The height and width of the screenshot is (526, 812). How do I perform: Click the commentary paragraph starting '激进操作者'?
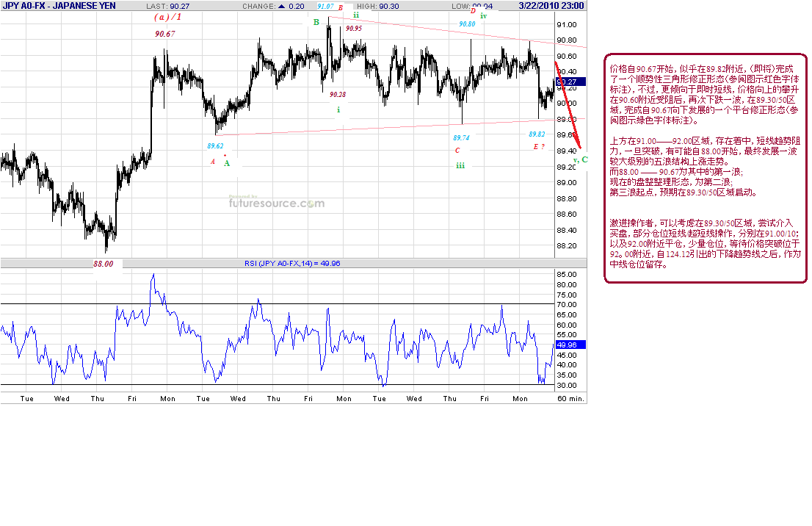point(705,244)
